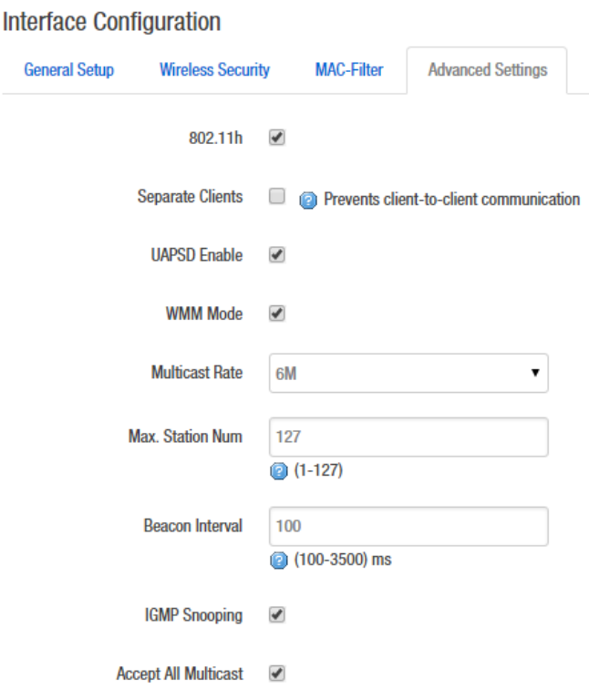Click the Prevents client-to-client communication hint
Image resolution: width=589 pixels, height=700 pixels.
(451, 200)
